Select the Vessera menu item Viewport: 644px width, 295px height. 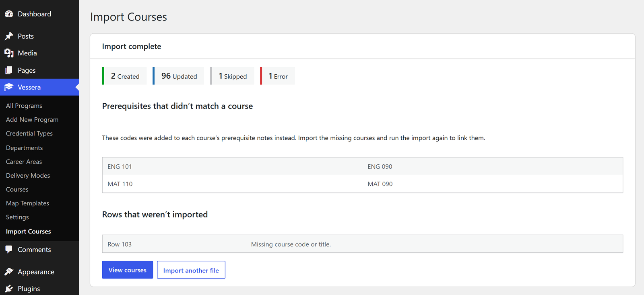click(x=39, y=87)
